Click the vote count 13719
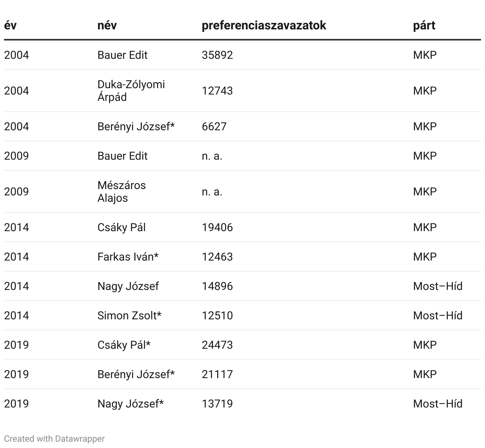Viewport: 485px width, 448px height. click(x=217, y=404)
